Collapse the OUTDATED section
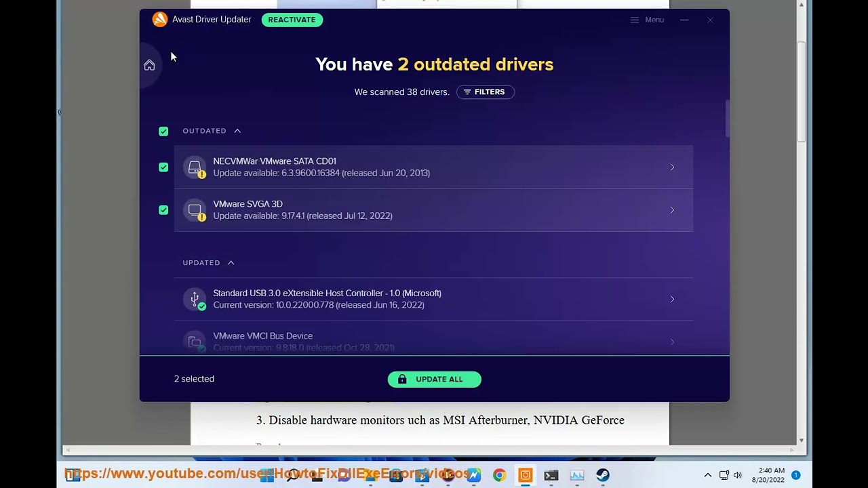Screen dimensions: 868x488 pos(237,131)
